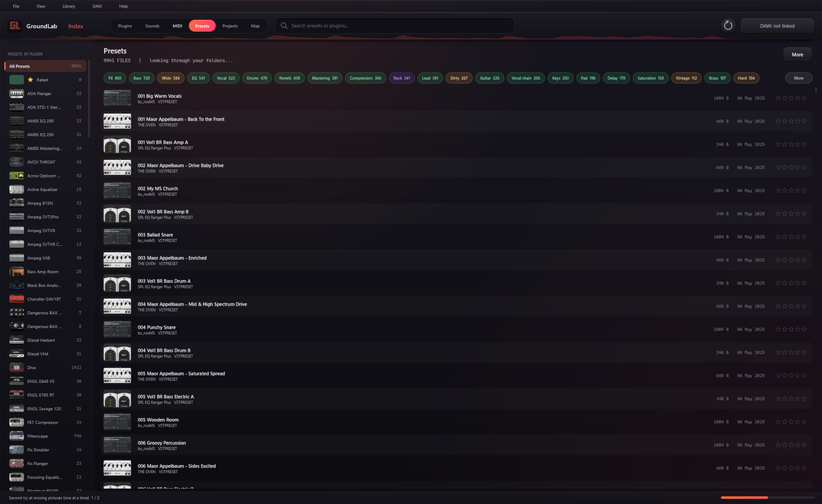
Task: Click status text Second try at missing pictures
Action: coord(49,498)
